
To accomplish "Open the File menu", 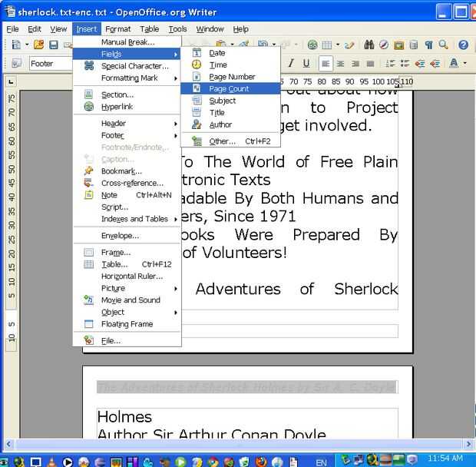I will click(x=12, y=29).
